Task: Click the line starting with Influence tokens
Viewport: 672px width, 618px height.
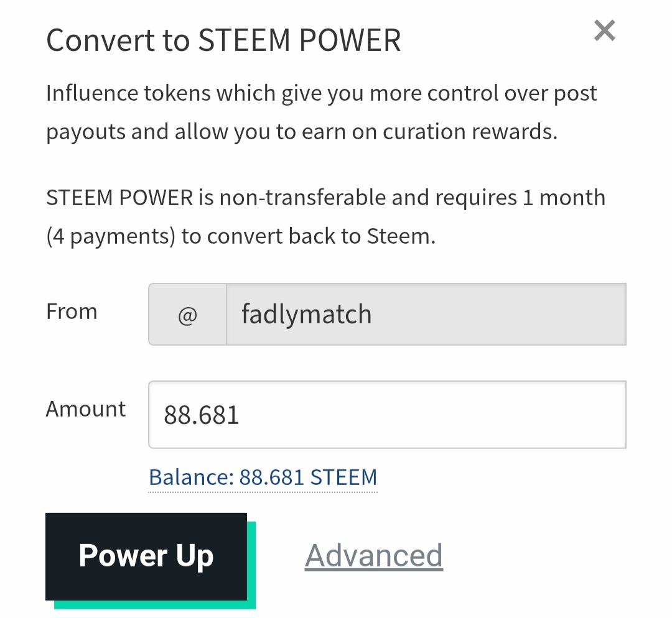Action: coord(321,94)
